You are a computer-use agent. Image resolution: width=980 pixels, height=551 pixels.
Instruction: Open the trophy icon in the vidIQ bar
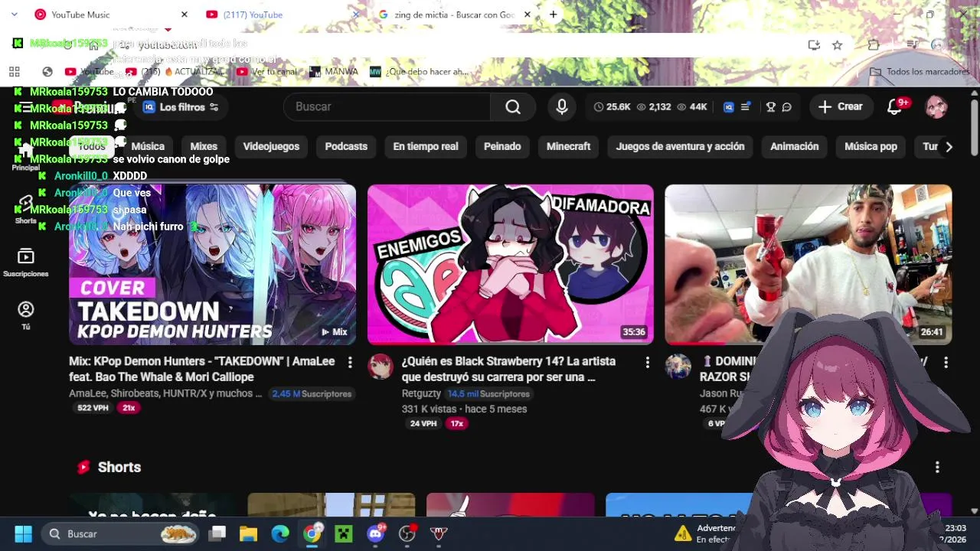[771, 107]
